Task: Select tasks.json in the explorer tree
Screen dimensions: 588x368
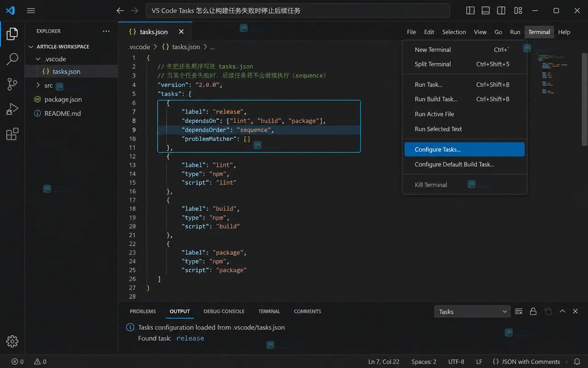Action: 72,71
